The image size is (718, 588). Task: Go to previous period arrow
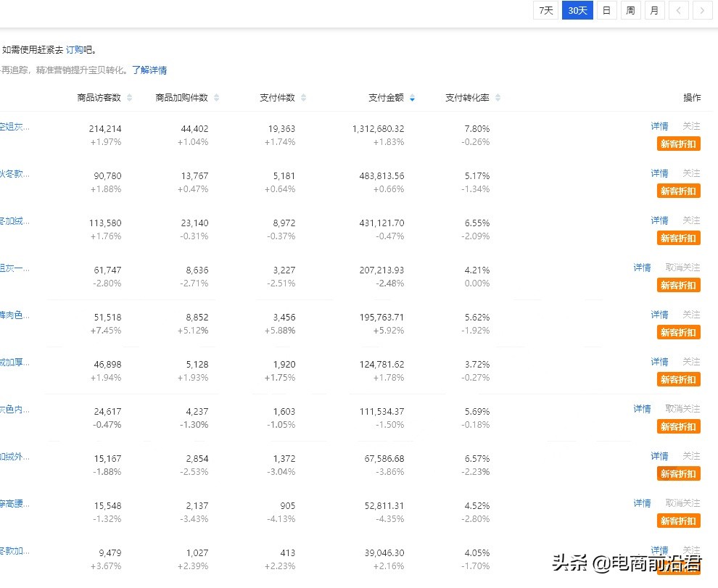pos(679,11)
